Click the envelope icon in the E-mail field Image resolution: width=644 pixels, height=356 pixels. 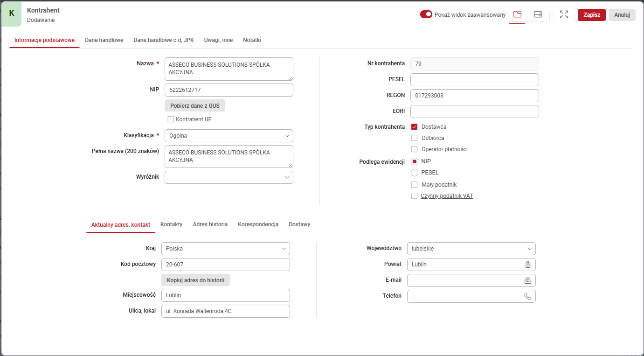pos(527,280)
